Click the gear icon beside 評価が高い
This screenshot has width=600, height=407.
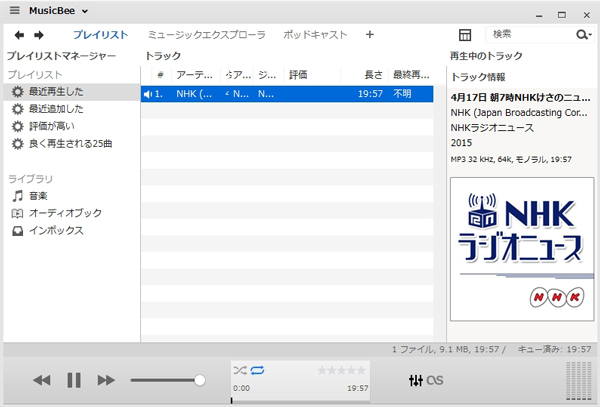pyautogui.click(x=17, y=126)
